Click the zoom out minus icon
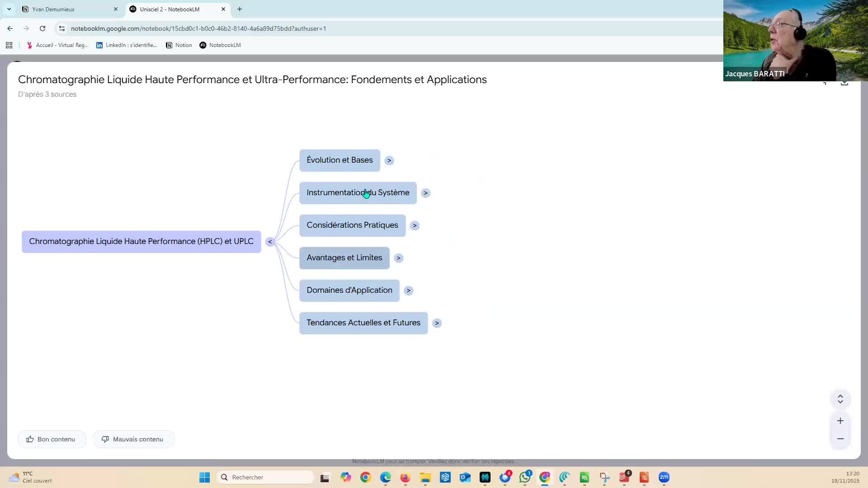868x488 pixels. tap(840, 439)
